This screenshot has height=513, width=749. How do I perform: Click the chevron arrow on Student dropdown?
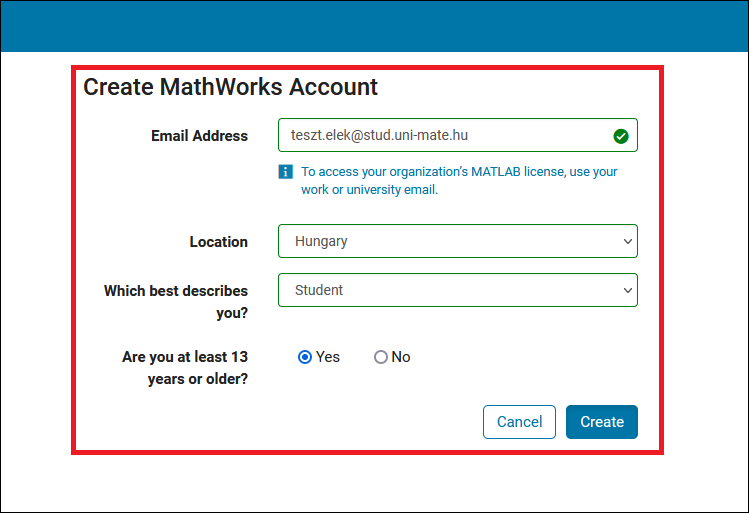click(627, 290)
